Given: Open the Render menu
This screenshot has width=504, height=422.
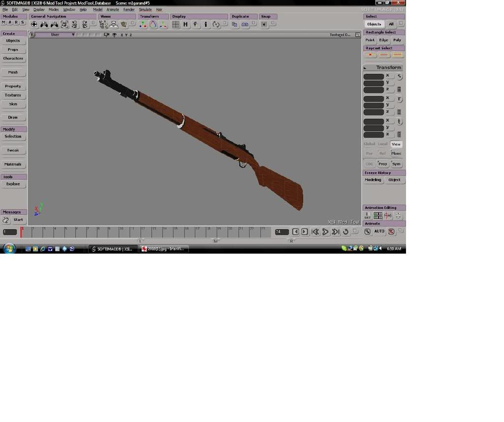Looking at the screenshot, I should (x=129, y=10).
